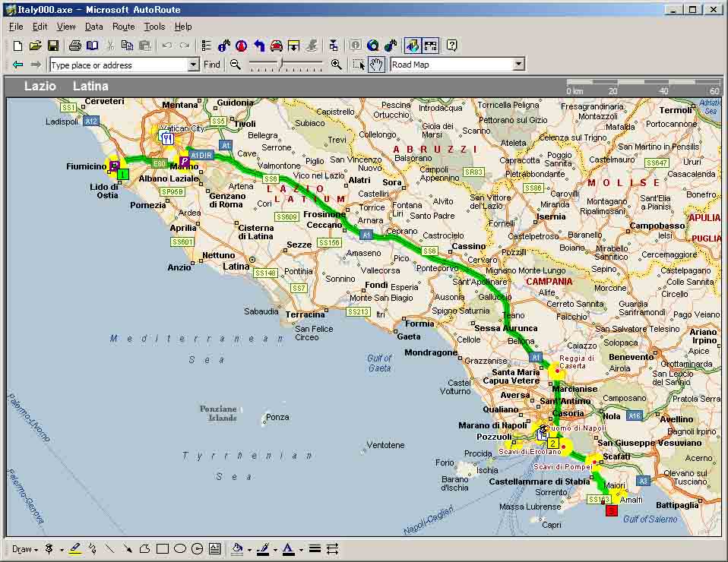Copy selection with the Copy icon
The image size is (728, 562).
pyautogui.click(x=127, y=46)
